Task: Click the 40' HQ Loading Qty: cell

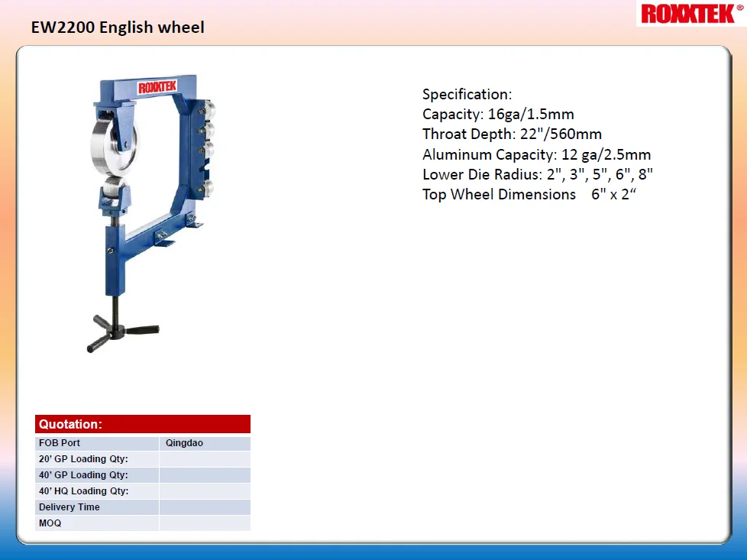Action: [97, 491]
